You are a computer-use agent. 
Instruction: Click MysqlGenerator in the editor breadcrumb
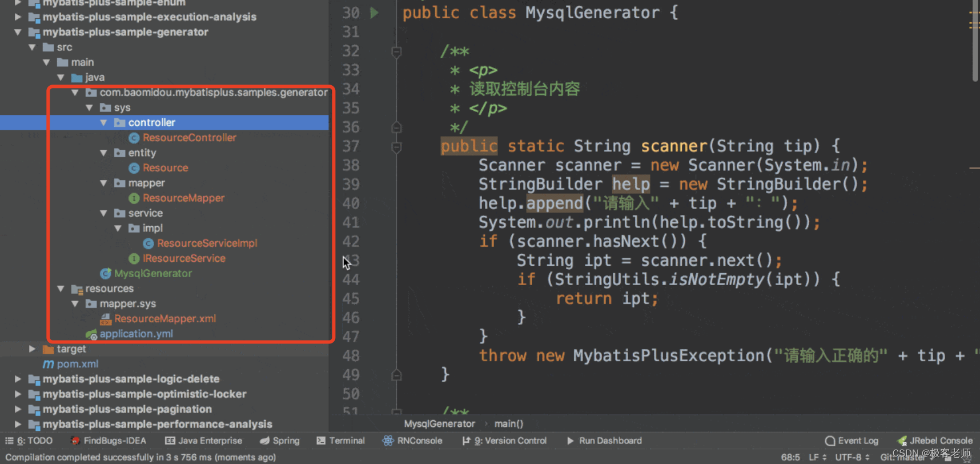439,424
